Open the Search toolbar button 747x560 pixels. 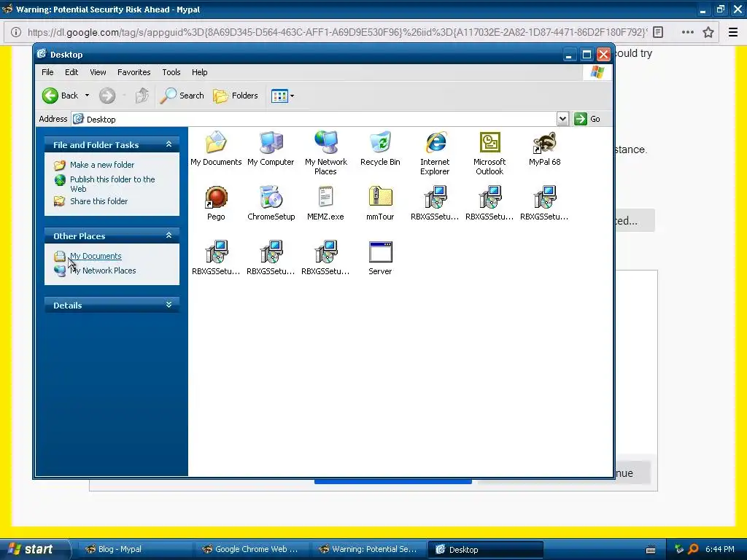point(182,96)
